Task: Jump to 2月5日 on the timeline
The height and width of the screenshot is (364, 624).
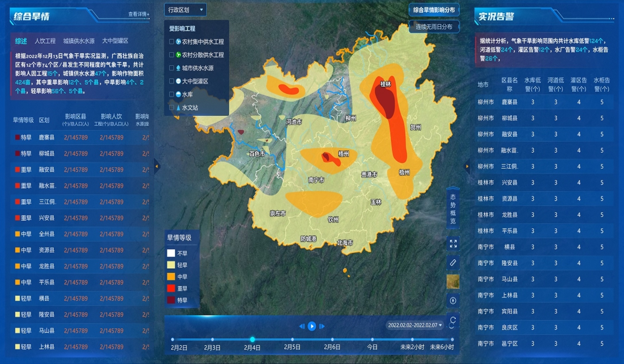Action: (x=292, y=339)
